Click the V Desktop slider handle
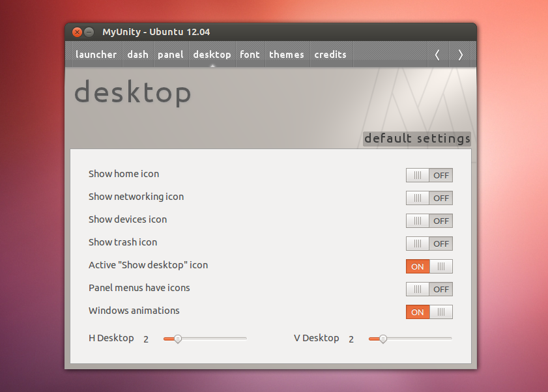 click(x=383, y=339)
